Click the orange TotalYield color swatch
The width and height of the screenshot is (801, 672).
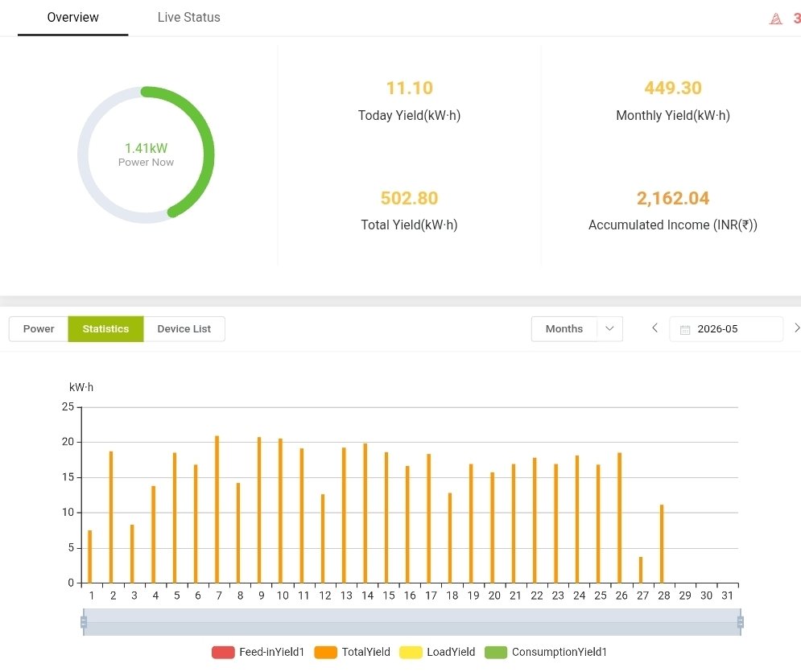326,652
